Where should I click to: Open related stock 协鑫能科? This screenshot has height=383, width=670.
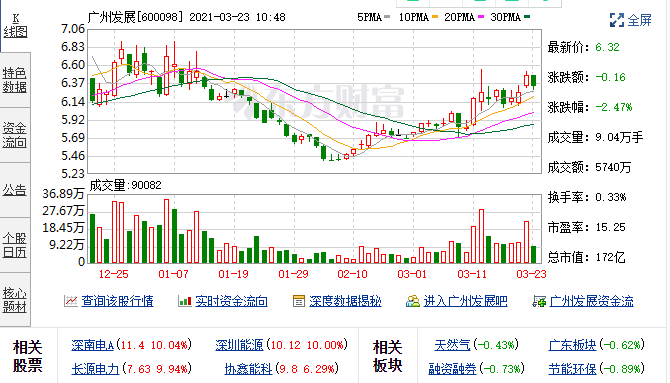click(x=248, y=368)
